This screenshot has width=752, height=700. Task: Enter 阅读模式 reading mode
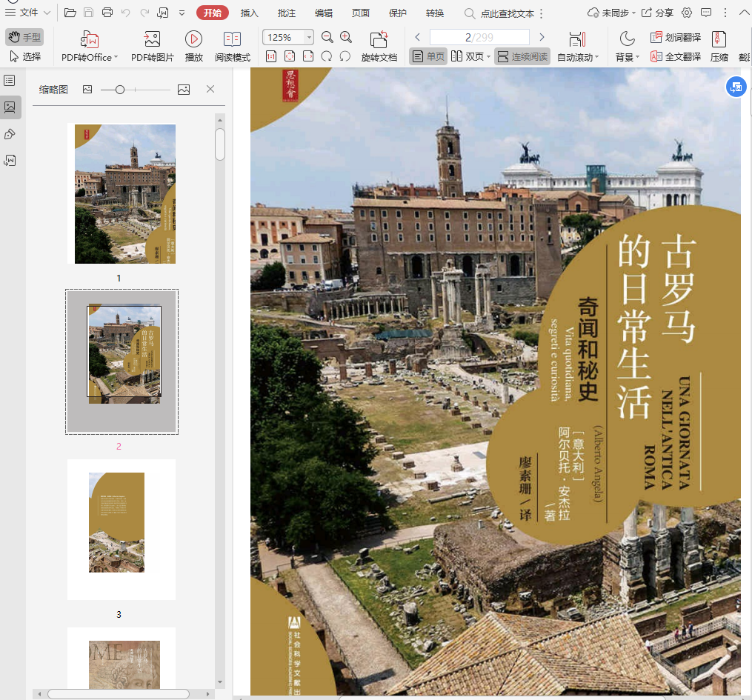coord(233,40)
